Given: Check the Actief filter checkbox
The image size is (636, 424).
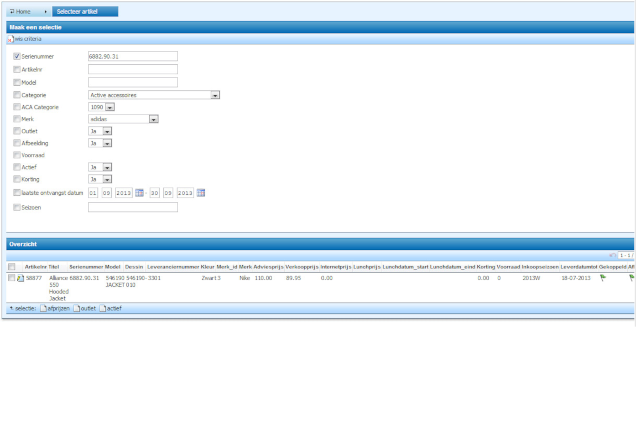Looking at the screenshot, I should [x=17, y=167].
